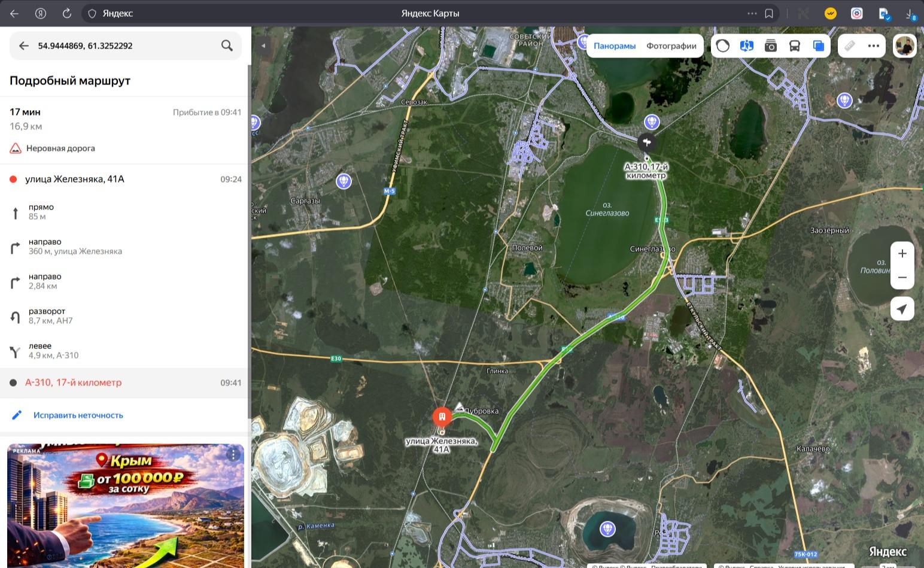Open the Крым advertisement banner
Image resolution: width=924 pixels, height=568 pixels.
[126, 506]
